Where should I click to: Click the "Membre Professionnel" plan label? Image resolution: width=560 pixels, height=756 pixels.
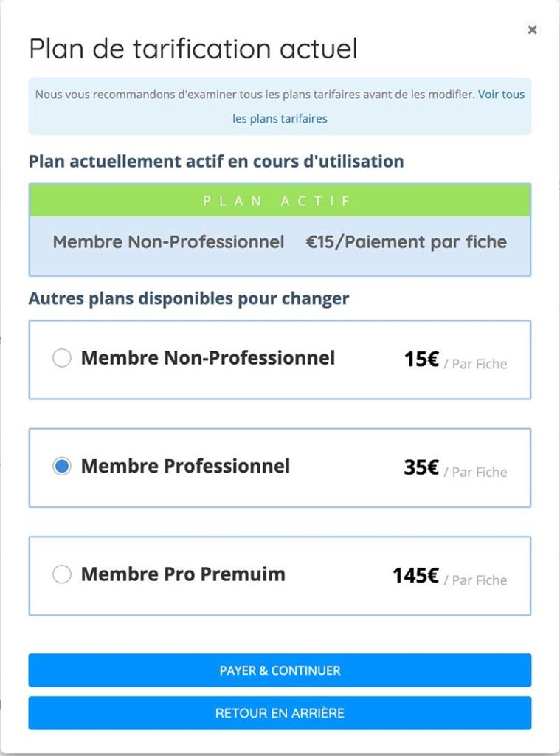click(x=185, y=467)
